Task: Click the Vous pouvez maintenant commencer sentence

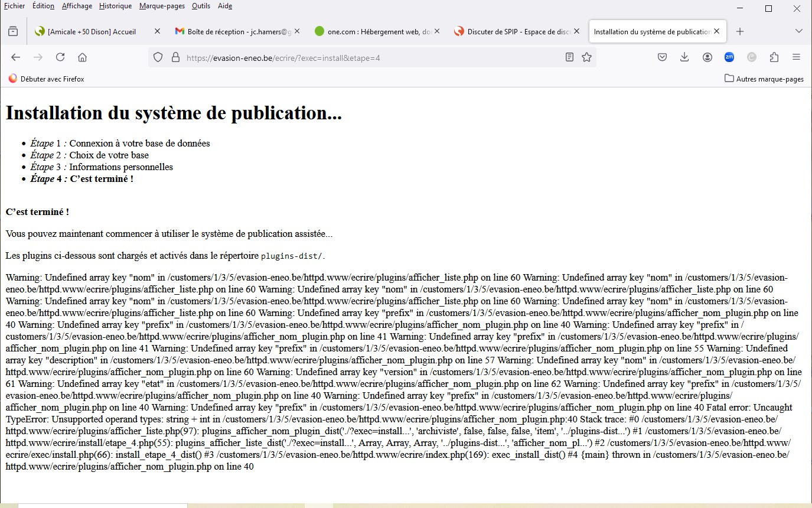Action: pos(169,234)
